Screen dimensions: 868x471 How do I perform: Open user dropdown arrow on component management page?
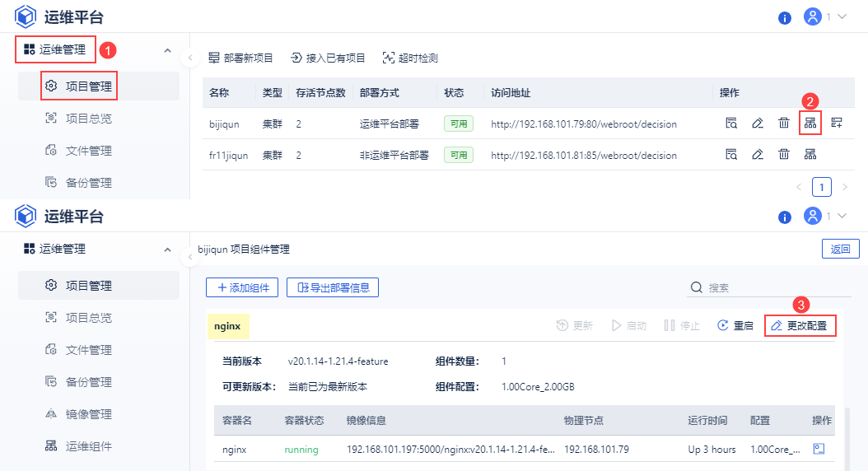tap(842, 216)
